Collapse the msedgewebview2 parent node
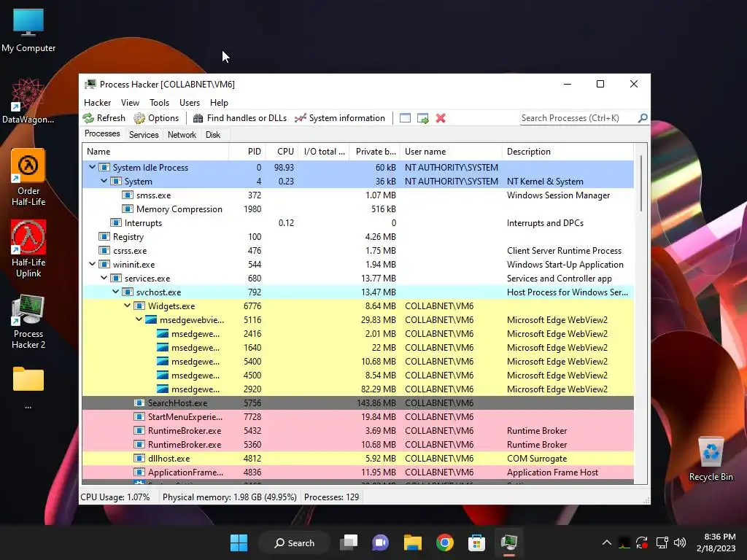The height and width of the screenshot is (560, 747). (139, 319)
